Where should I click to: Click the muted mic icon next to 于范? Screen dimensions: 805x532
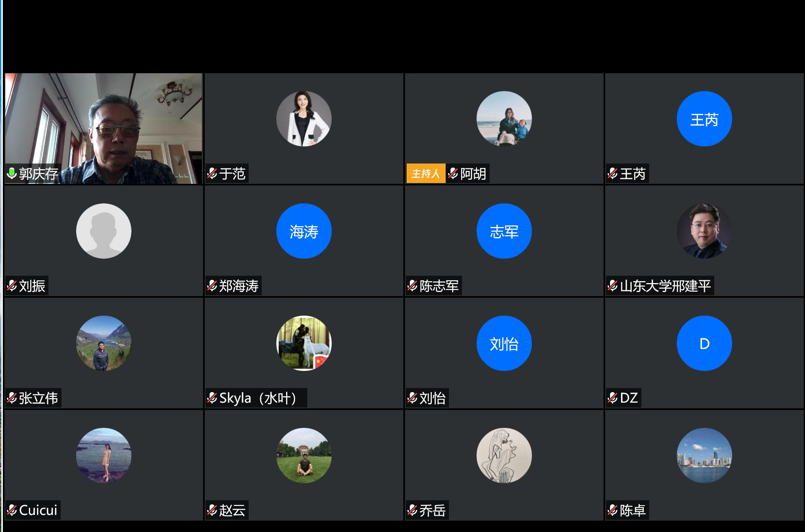[x=212, y=174]
